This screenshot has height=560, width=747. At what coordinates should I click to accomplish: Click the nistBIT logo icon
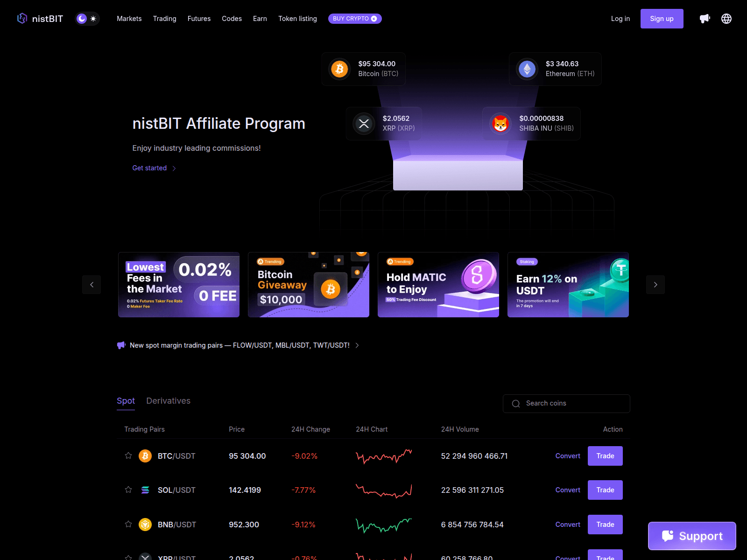[x=22, y=19]
